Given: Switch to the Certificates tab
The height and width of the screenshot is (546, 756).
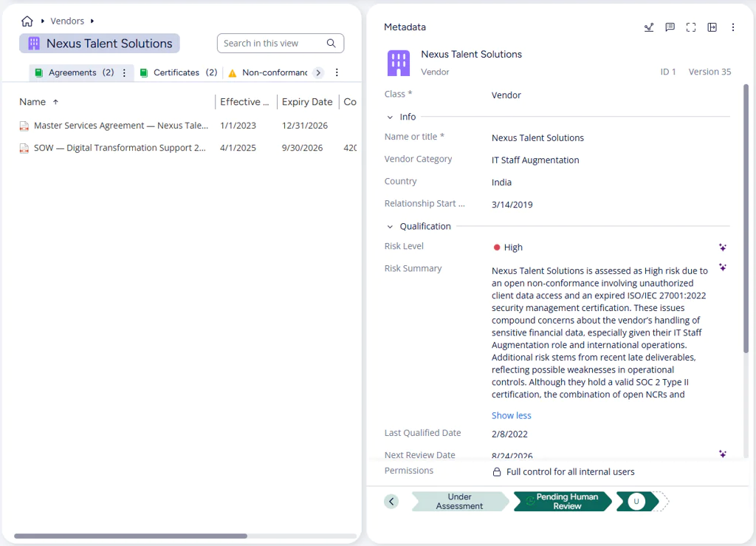Looking at the screenshot, I should point(178,72).
